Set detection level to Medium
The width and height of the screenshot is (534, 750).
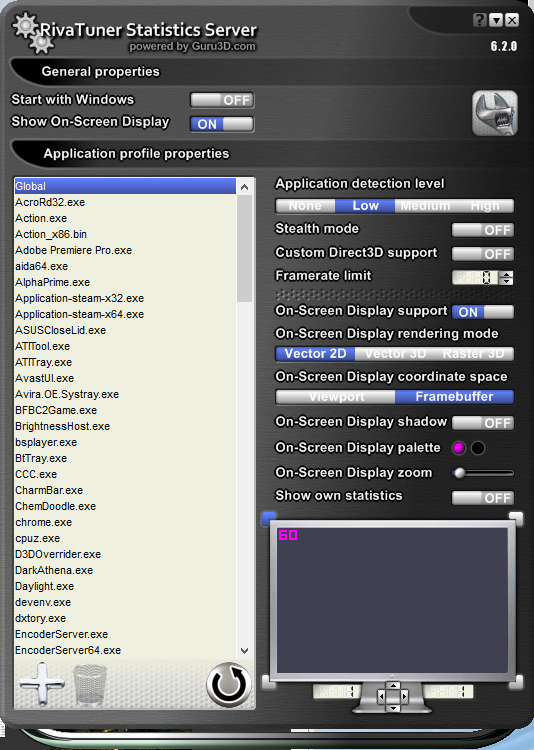coord(425,206)
